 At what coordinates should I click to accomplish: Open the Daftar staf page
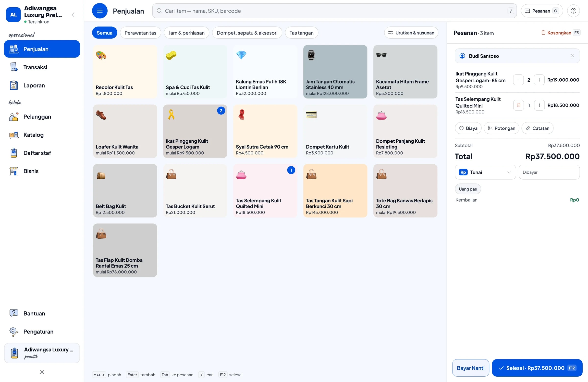(42, 153)
